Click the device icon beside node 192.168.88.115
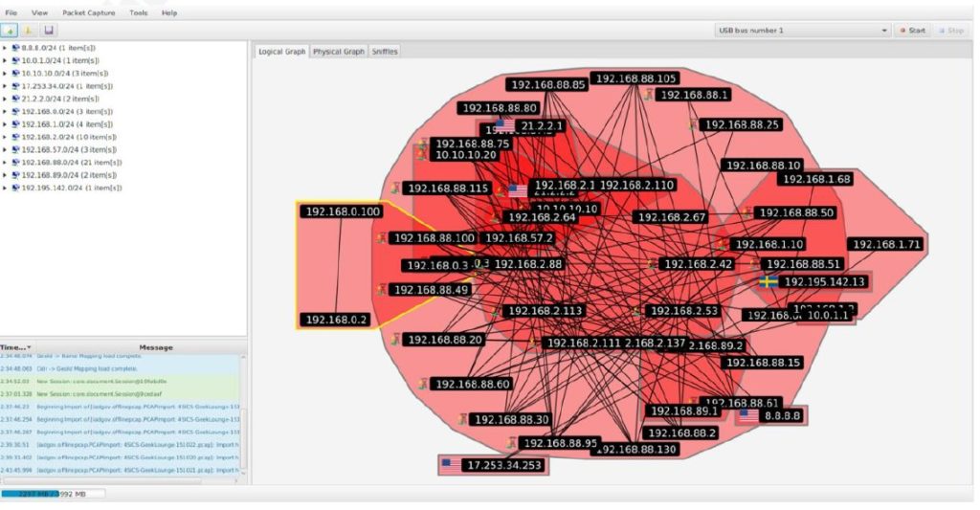 395,188
